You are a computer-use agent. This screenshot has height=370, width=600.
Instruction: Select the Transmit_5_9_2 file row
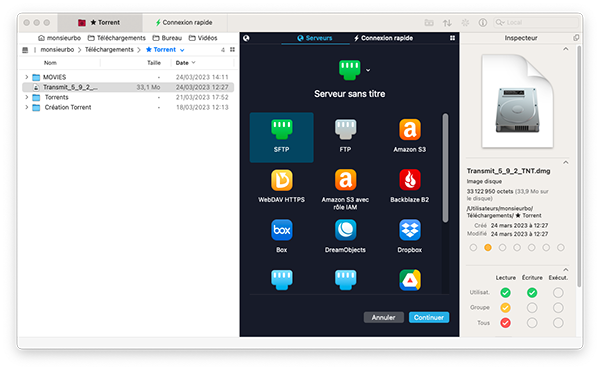[128, 87]
